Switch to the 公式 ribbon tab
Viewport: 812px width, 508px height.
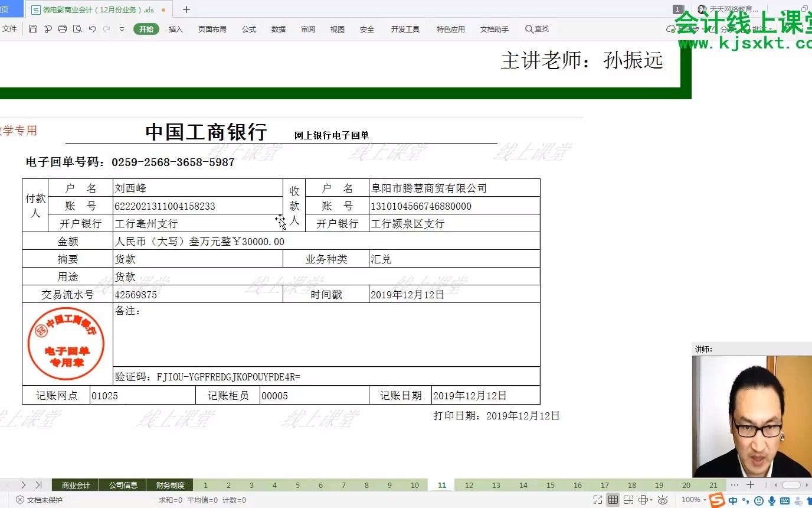click(x=249, y=29)
